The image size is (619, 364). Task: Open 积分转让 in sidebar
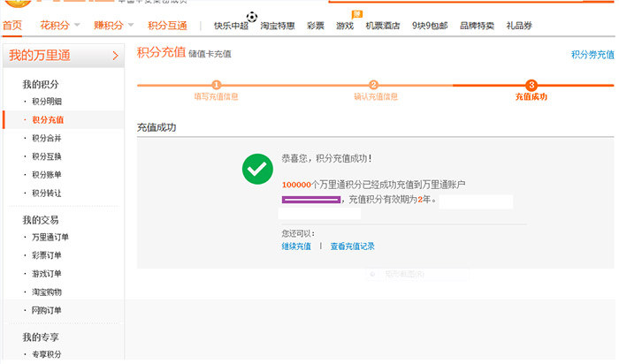click(47, 193)
